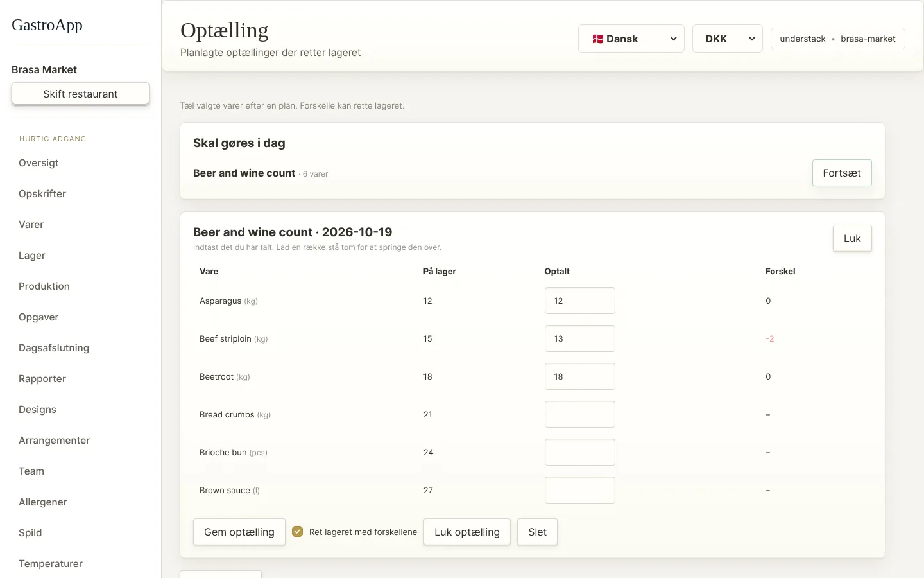
Task: Click stock value 21 for Bread crumbs
Action: point(427,414)
